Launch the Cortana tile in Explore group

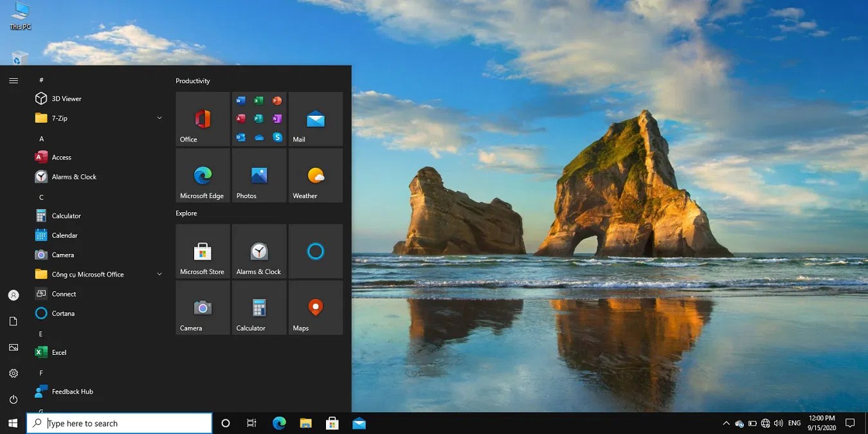point(316,251)
